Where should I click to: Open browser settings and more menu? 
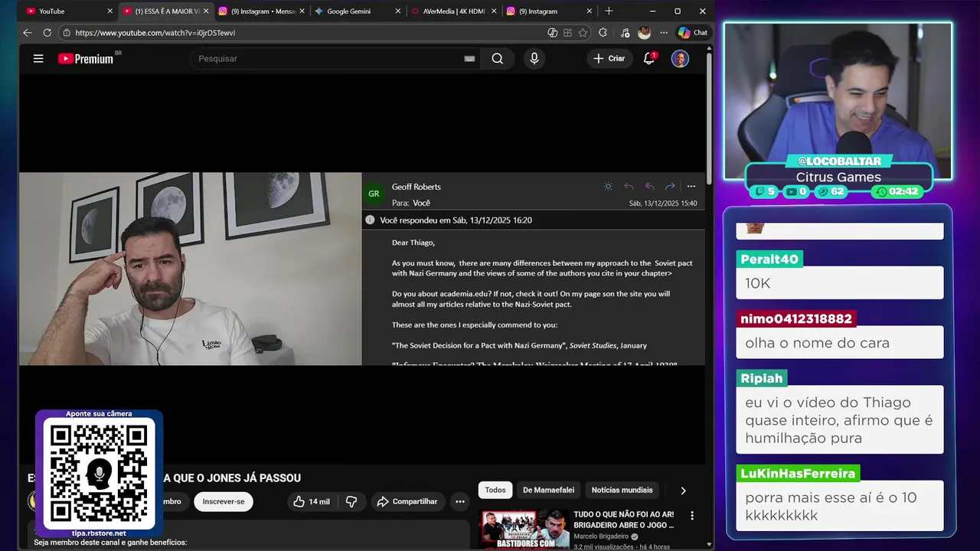663,33
